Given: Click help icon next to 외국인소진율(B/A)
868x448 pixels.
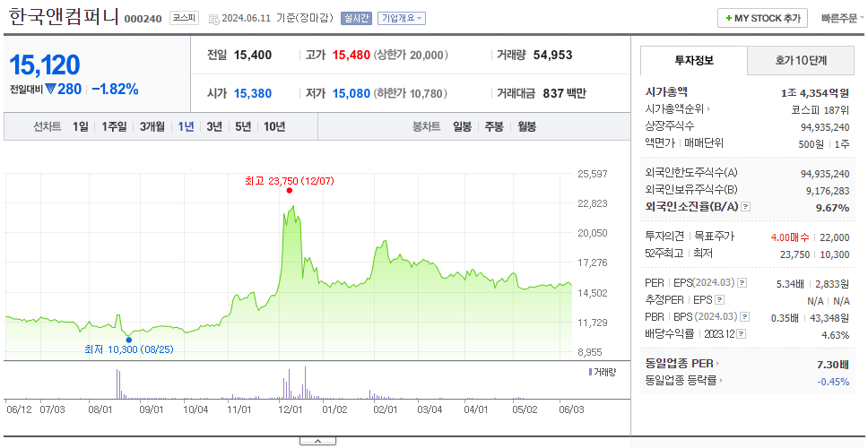Looking at the screenshot, I should pyautogui.click(x=746, y=207).
